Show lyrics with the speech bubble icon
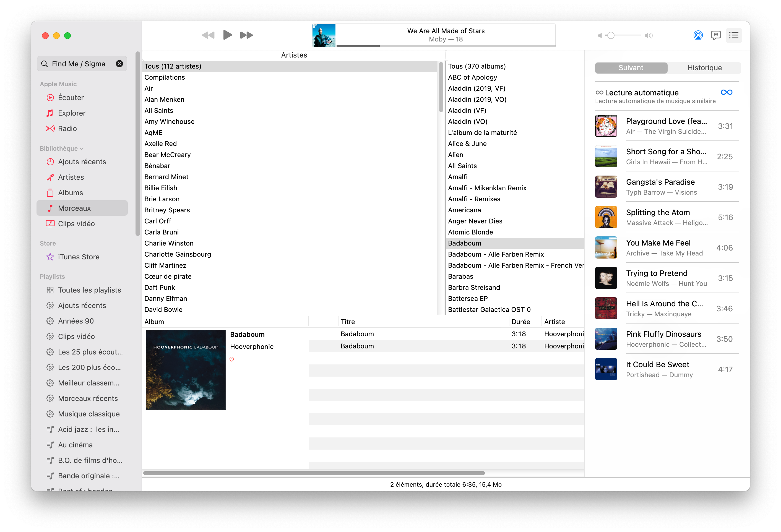This screenshot has height=532, width=781. click(x=716, y=35)
